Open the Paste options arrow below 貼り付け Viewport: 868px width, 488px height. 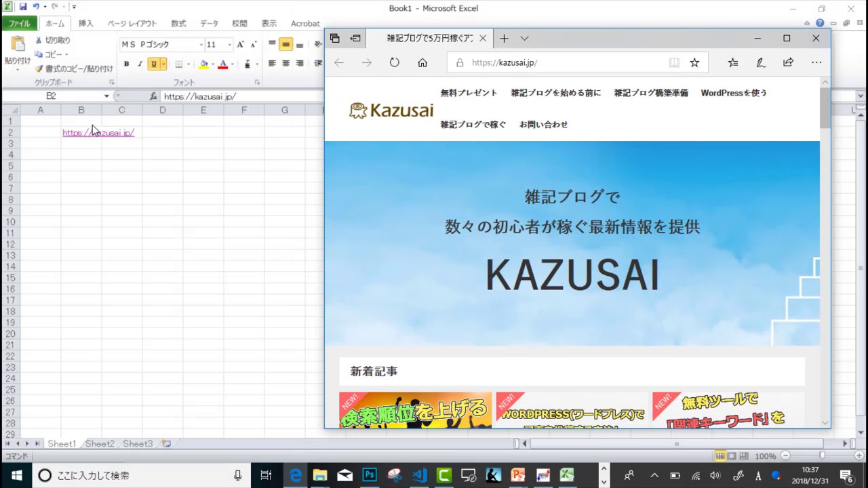point(18,68)
